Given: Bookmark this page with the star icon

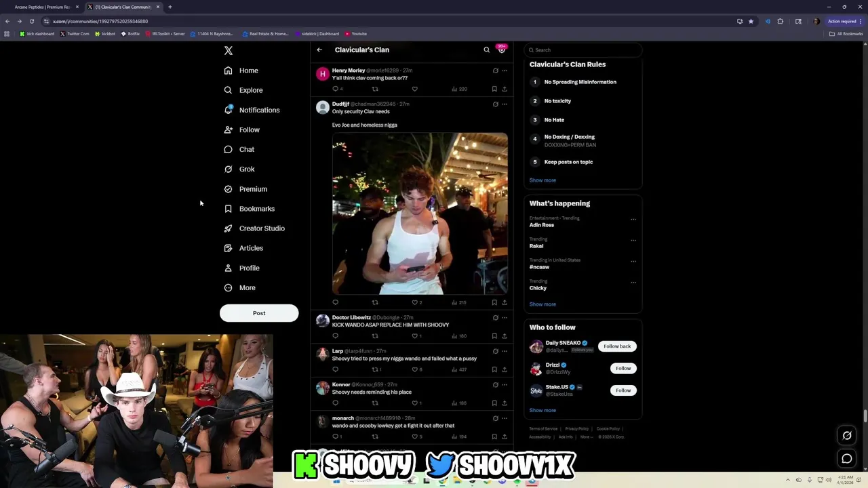Looking at the screenshot, I should coord(751,21).
